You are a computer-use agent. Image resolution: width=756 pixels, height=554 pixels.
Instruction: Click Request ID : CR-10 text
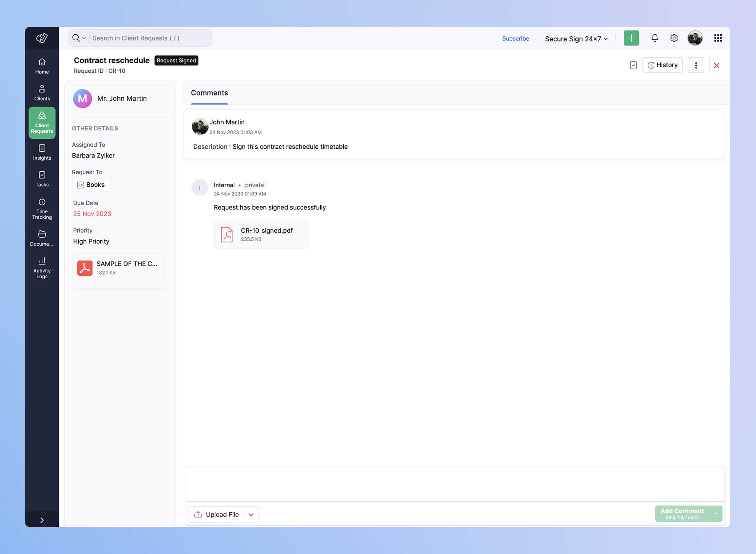click(100, 71)
